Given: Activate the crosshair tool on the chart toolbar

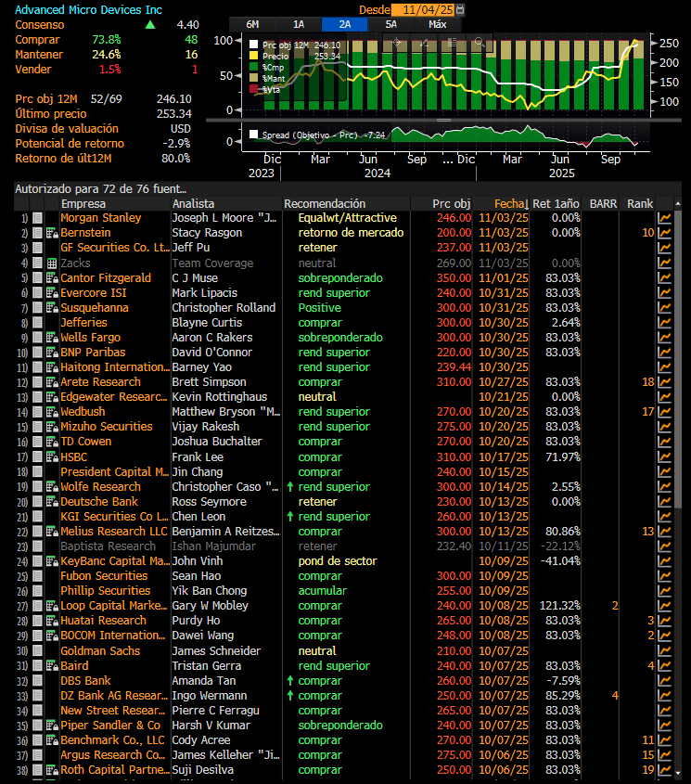Looking at the screenshot, I should point(397,43).
